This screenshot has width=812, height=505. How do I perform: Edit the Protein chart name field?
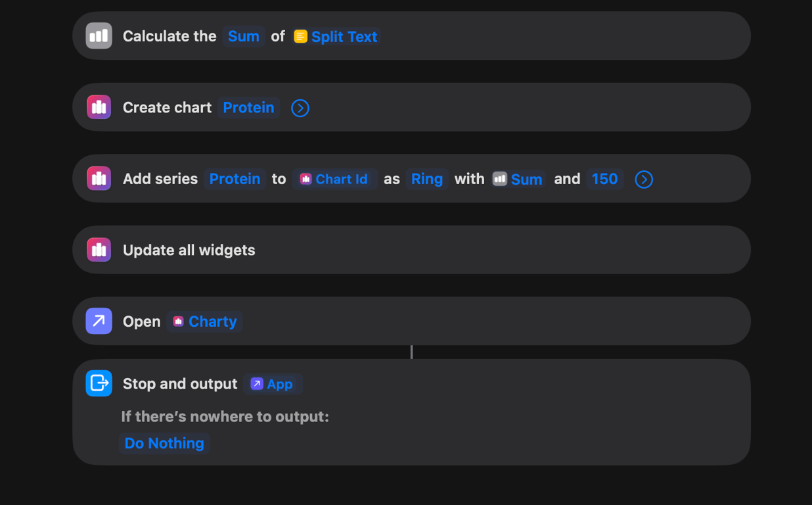248,108
